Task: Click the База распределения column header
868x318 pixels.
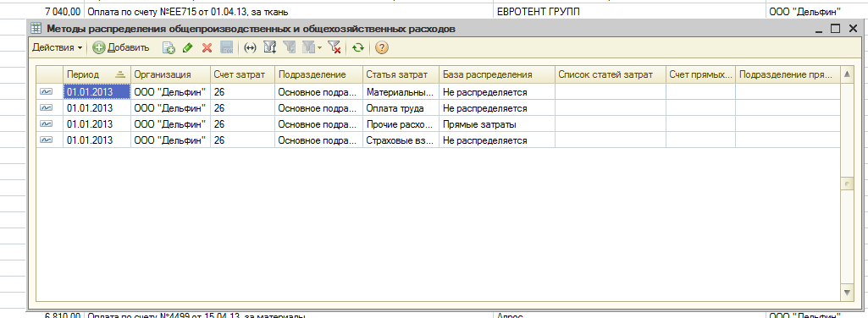Action: point(497,74)
